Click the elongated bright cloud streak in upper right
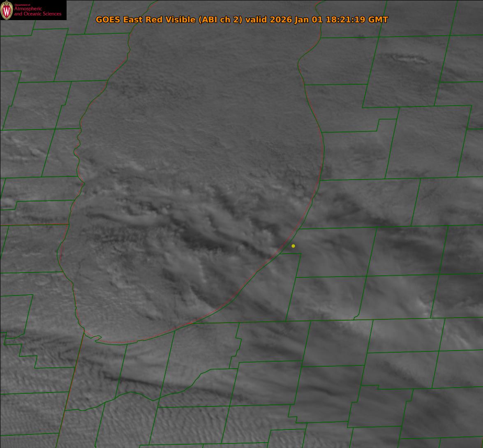 pyautogui.click(x=411, y=60)
